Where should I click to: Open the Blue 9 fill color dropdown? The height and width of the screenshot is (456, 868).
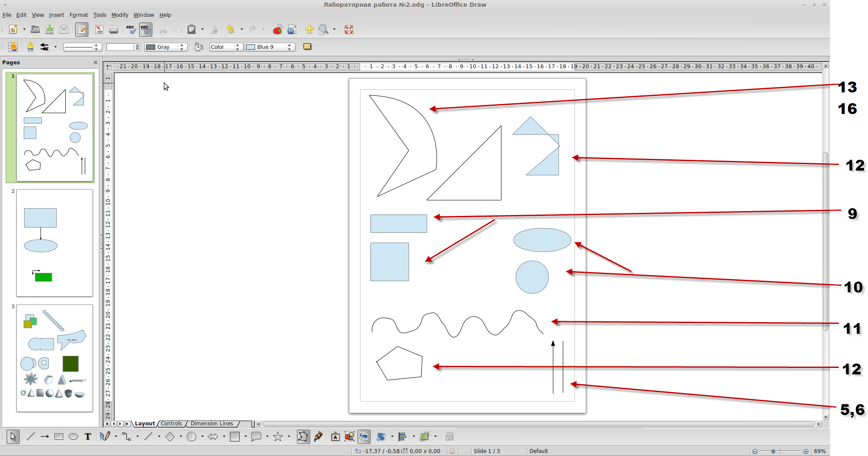point(269,47)
